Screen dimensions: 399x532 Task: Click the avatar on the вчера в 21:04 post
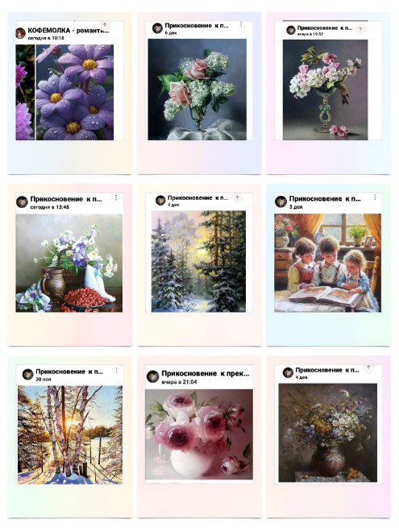[152, 376]
